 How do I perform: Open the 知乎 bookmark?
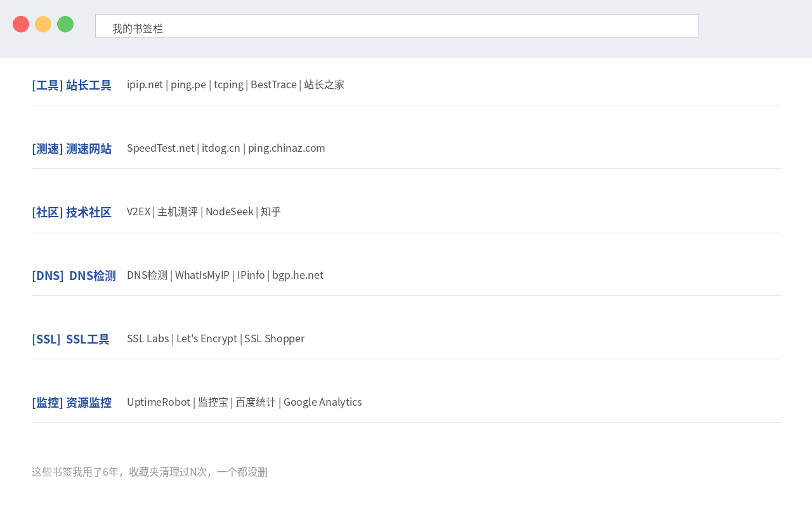pos(271,211)
